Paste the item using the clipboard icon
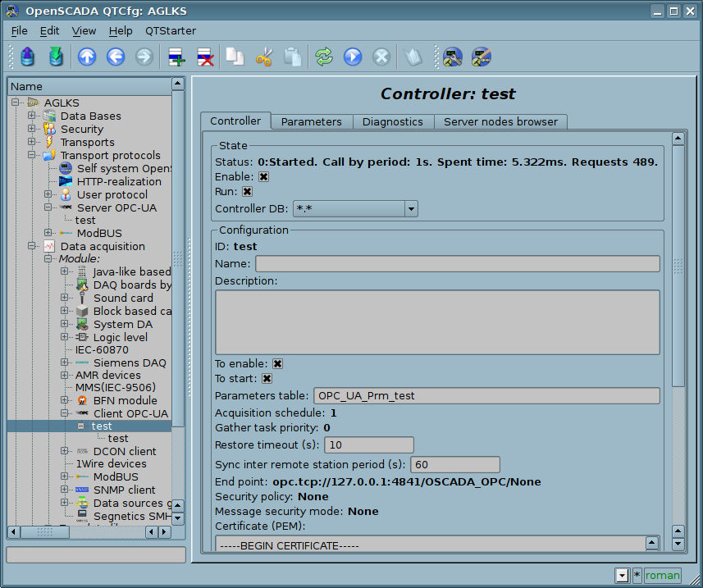 coord(293,57)
